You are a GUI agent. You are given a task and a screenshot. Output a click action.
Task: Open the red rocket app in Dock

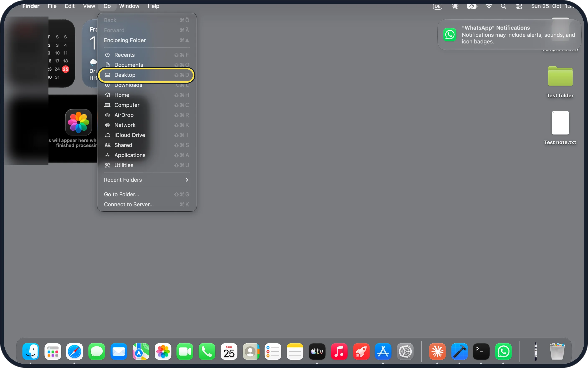(x=361, y=352)
